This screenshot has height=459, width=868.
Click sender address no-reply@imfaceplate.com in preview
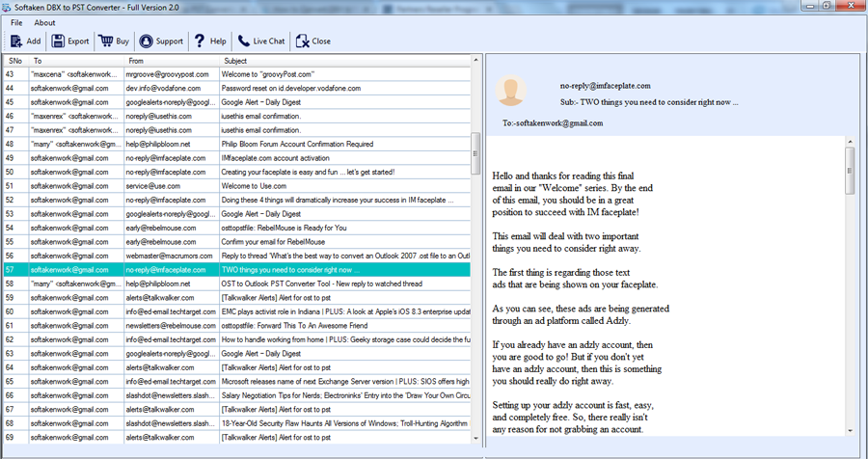(605, 86)
